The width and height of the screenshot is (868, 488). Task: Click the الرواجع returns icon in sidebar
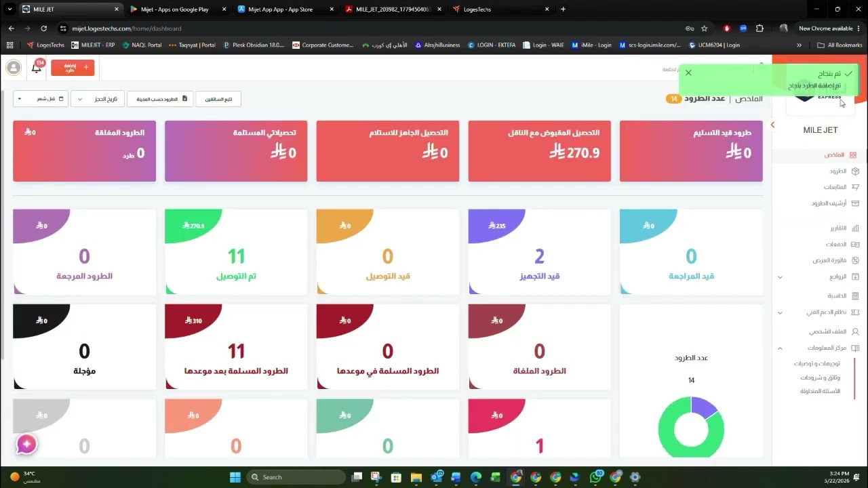[x=855, y=277]
